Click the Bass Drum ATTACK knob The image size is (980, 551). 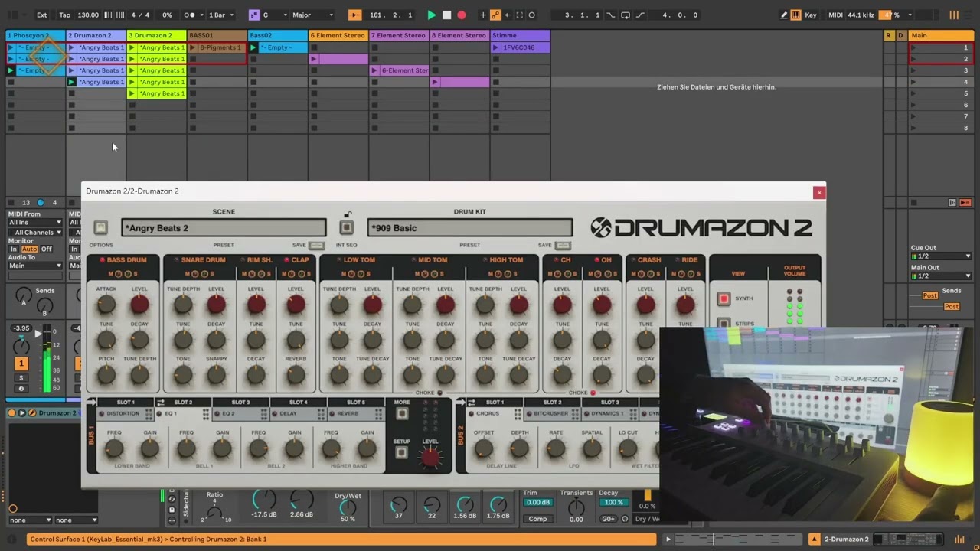point(106,305)
